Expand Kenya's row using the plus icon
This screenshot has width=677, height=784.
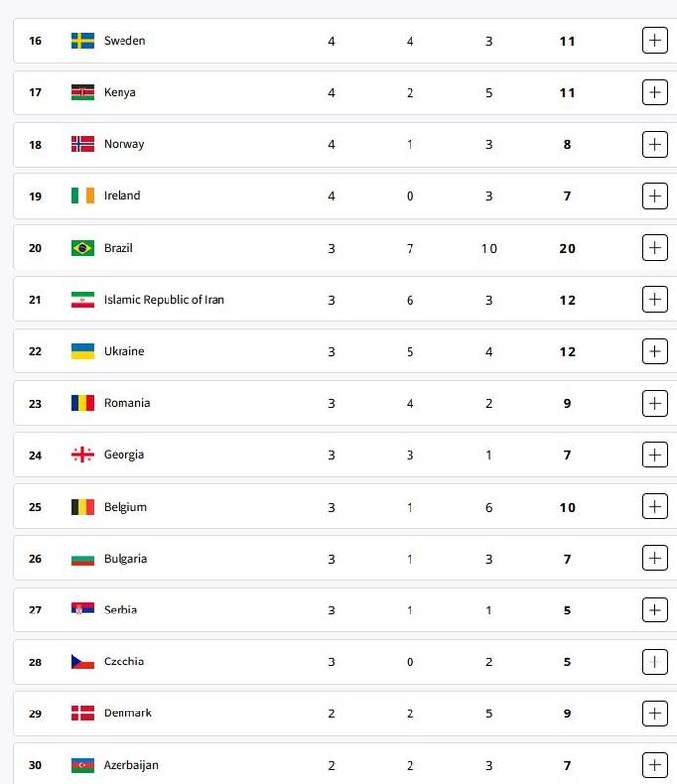click(654, 93)
